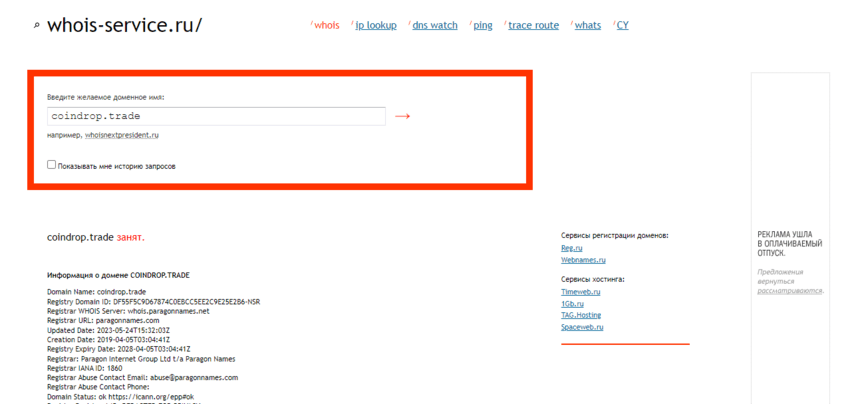Click the 1Gb.ru hosting link
Screen dimensions: 850x404
(x=572, y=303)
